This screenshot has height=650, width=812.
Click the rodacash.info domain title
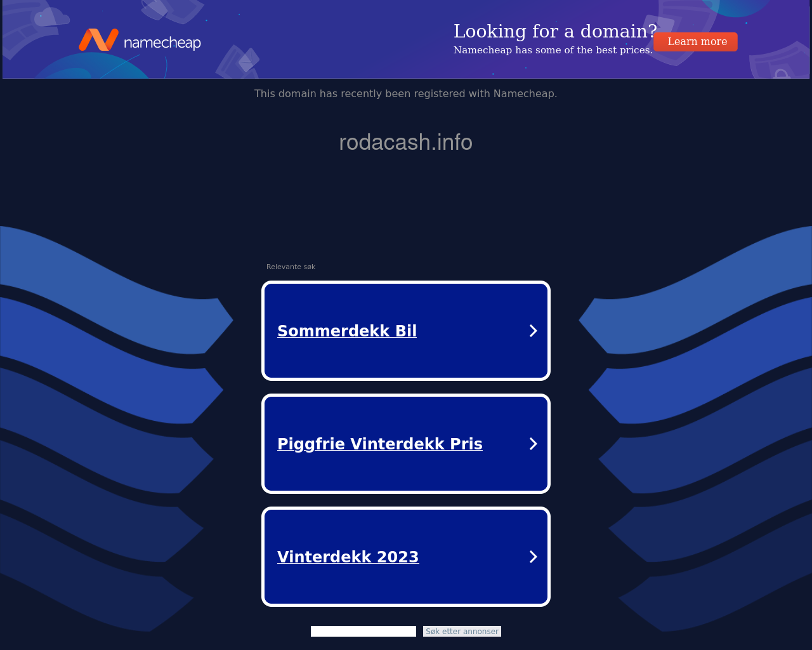pyautogui.click(x=406, y=142)
